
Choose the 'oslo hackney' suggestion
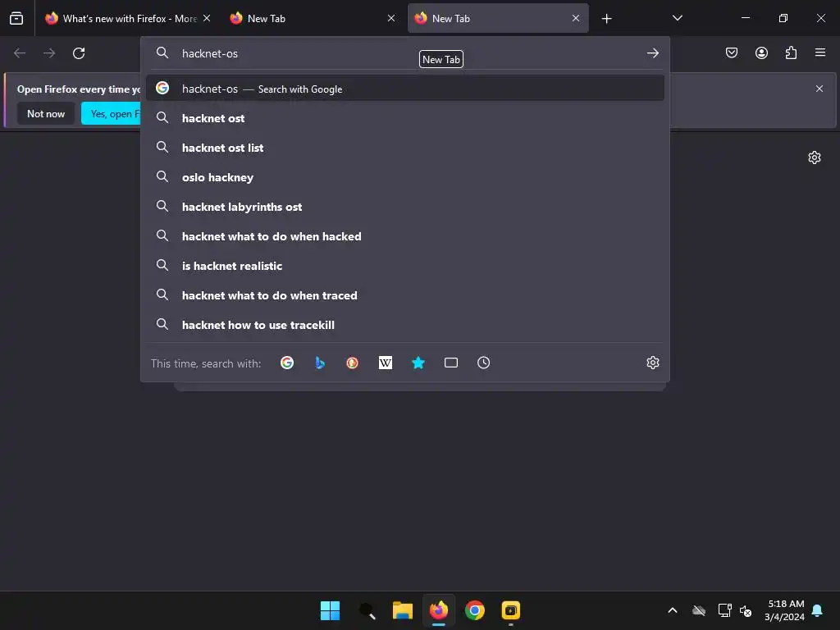(405, 177)
